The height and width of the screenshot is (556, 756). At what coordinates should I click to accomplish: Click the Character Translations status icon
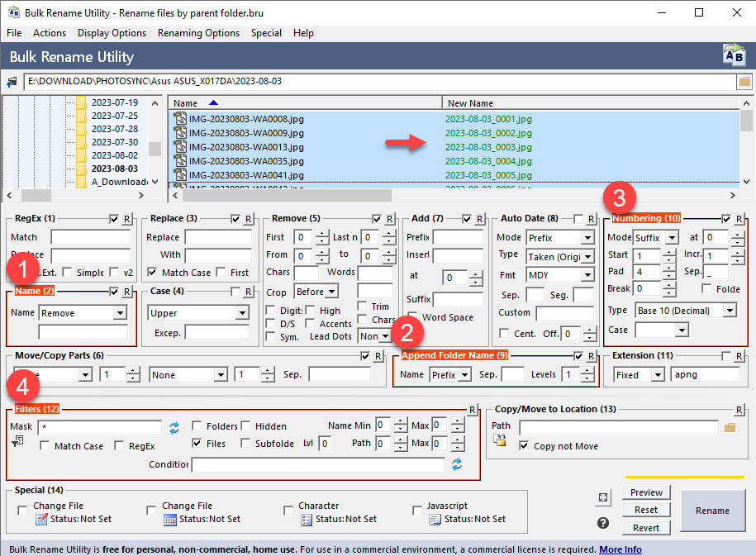[x=307, y=520]
